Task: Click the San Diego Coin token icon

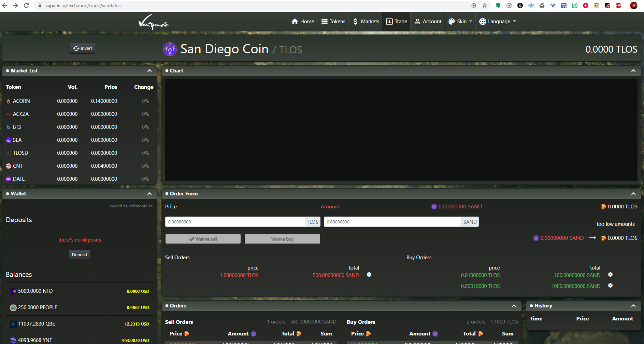Action: (170, 49)
